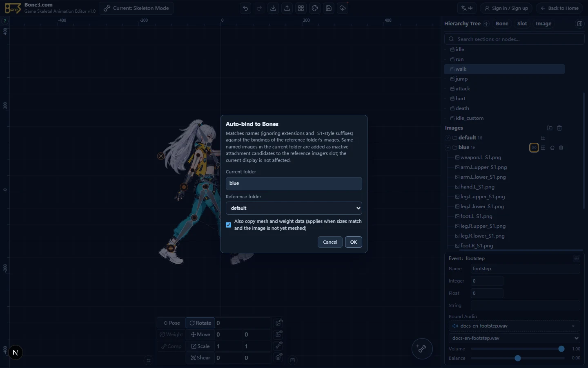
Task: Confirm the Auto-bind dialog with OK
Action: (x=354, y=242)
